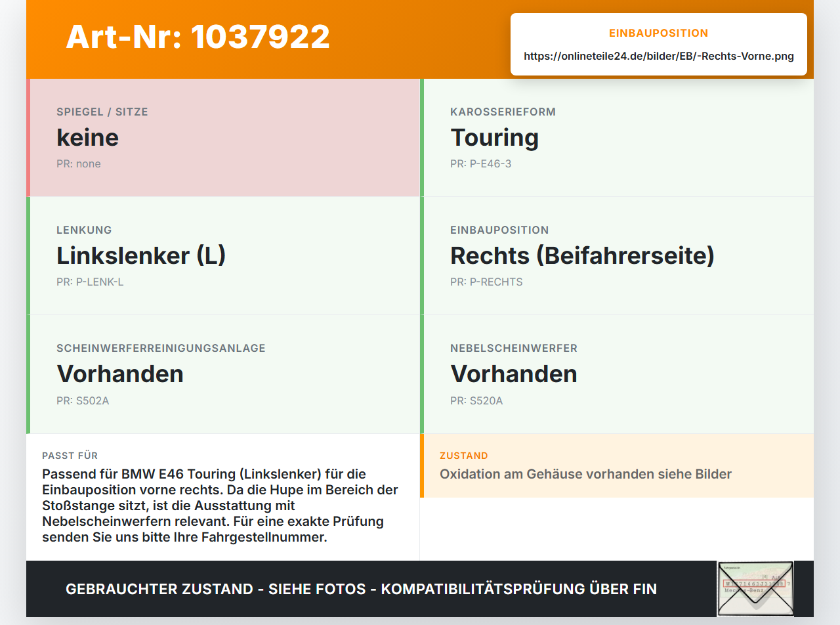Click EINBAUPOSITION label above Rechts (Beifahrerseite)
This screenshot has width=840, height=625.
tap(499, 230)
